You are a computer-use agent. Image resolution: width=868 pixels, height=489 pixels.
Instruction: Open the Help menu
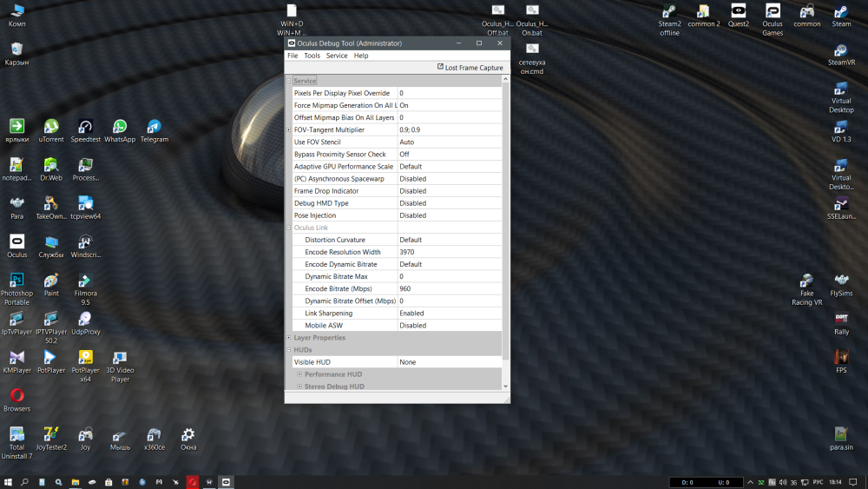click(x=361, y=56)
